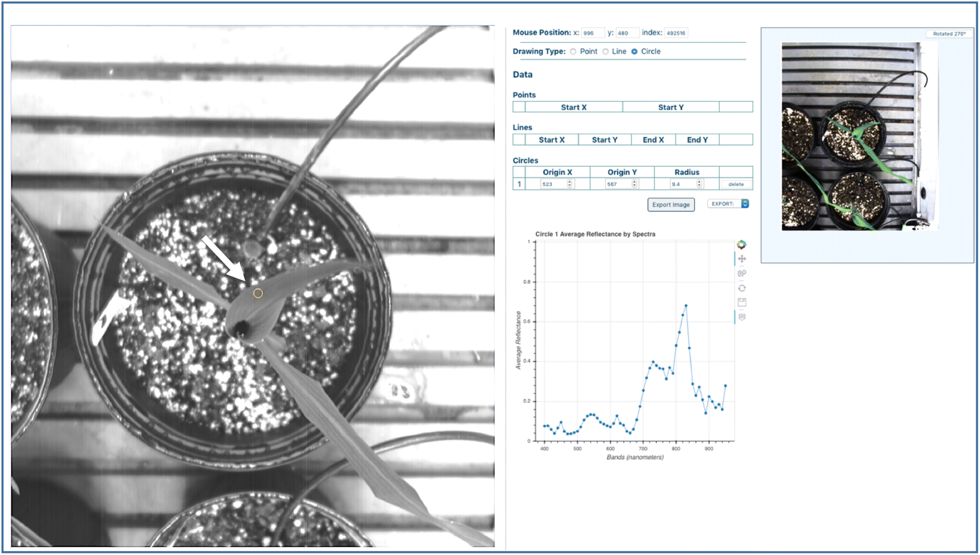The width and height of the screenshot is (980, 555).
Task: Click the drawn circle marker on the leaf
Action: (258, 293)
